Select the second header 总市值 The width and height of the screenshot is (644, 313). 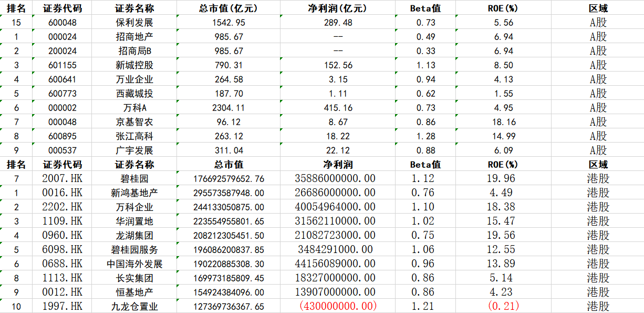point(228,165)
